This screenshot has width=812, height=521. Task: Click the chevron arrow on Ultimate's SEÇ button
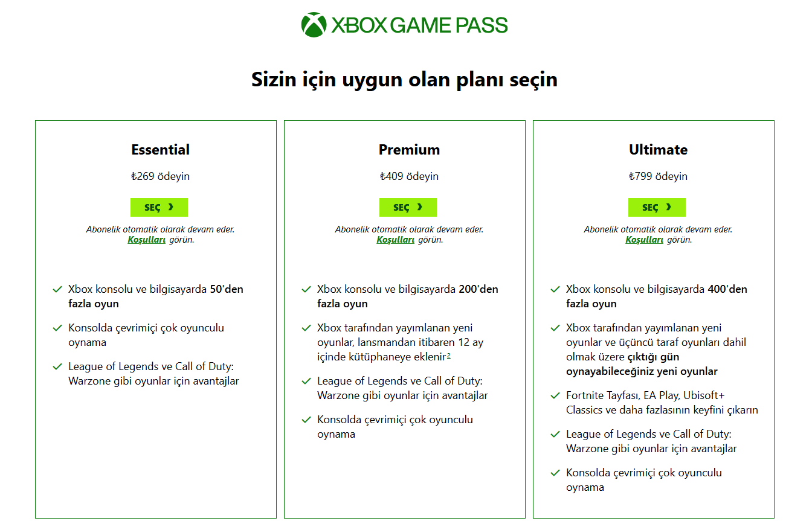(x=669, y=207)
